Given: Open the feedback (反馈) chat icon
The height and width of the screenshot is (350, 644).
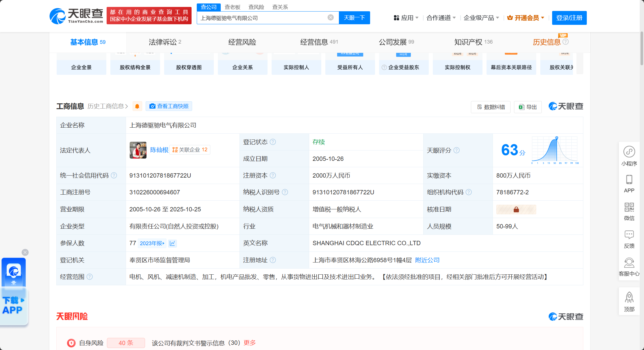Looking at the screenshot, I should coord(629,235).
